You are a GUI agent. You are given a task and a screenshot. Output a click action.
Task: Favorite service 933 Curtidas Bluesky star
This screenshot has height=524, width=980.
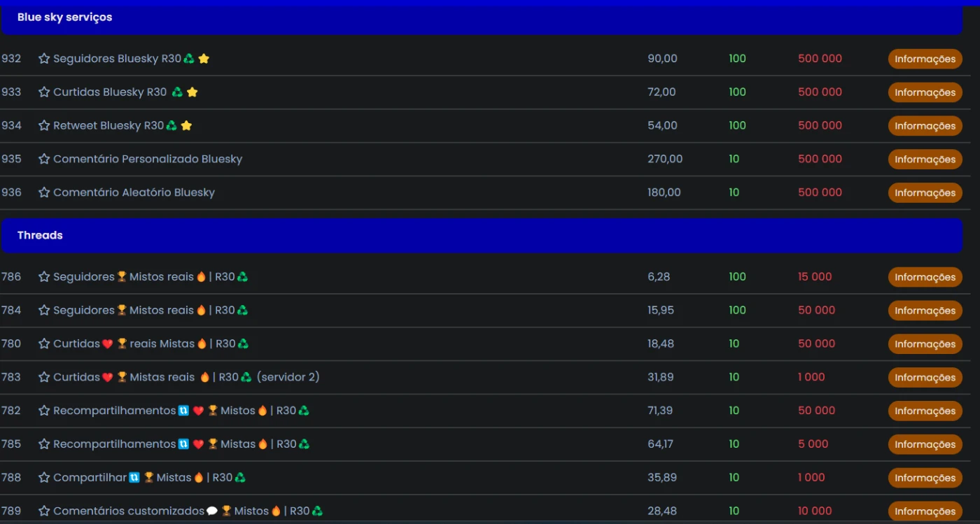(44, 92)
